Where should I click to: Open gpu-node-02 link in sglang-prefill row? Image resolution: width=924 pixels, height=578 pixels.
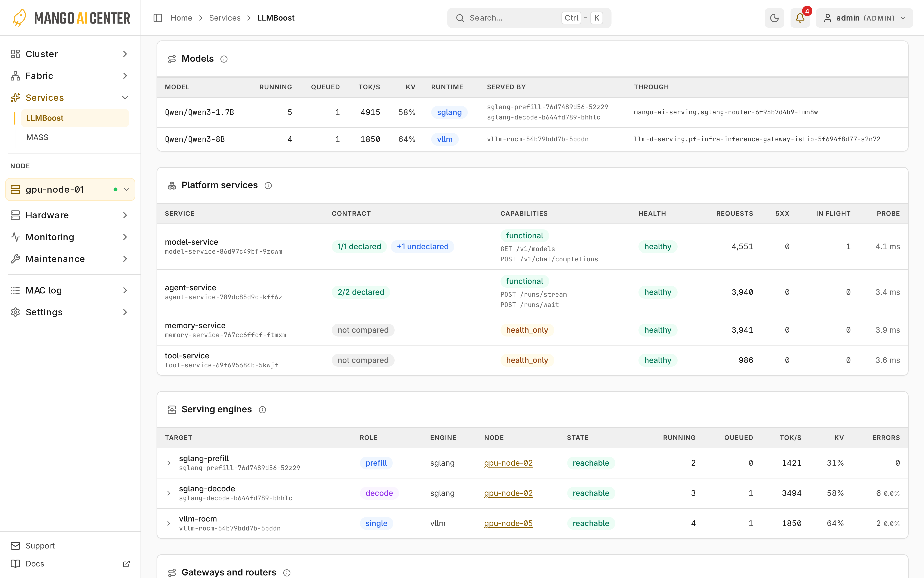tap(508, 463)
